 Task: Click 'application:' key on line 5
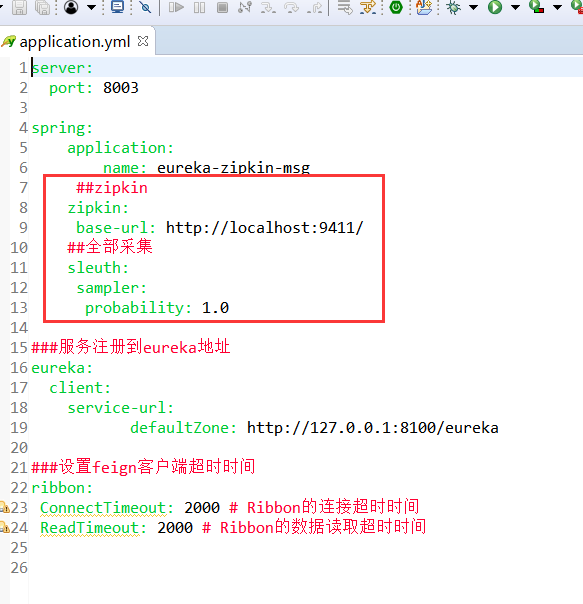pos(121,148)
